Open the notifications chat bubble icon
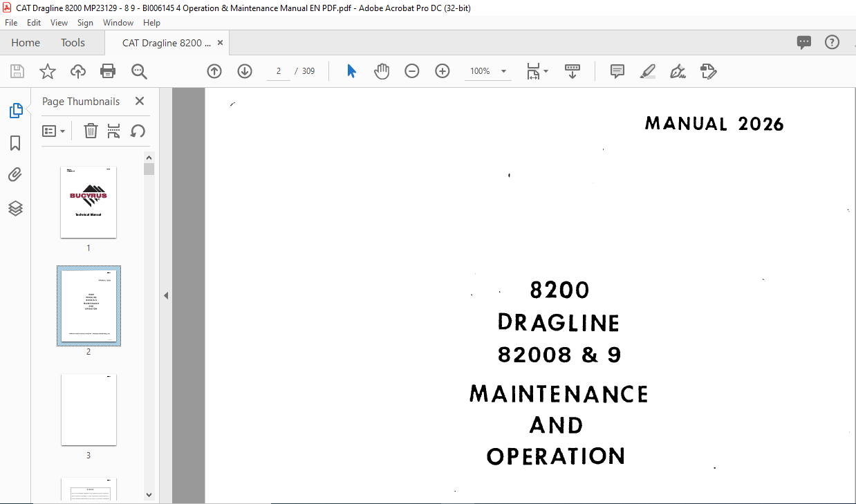This screenshot has height=504, width=856. (x=804, y=42)
